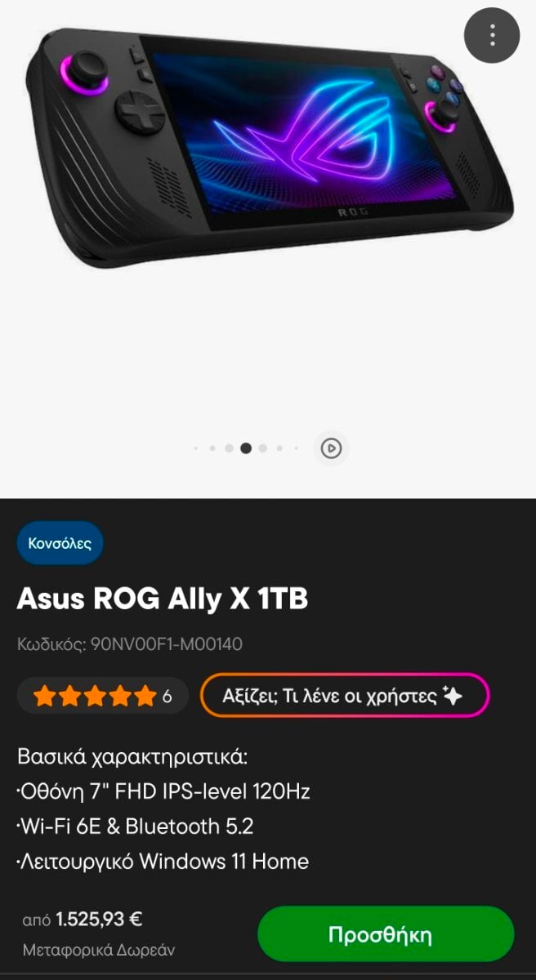Go to the carousel dot right after the active one
This screenshot has width=536, height=980.
click(x=263, y=448)
